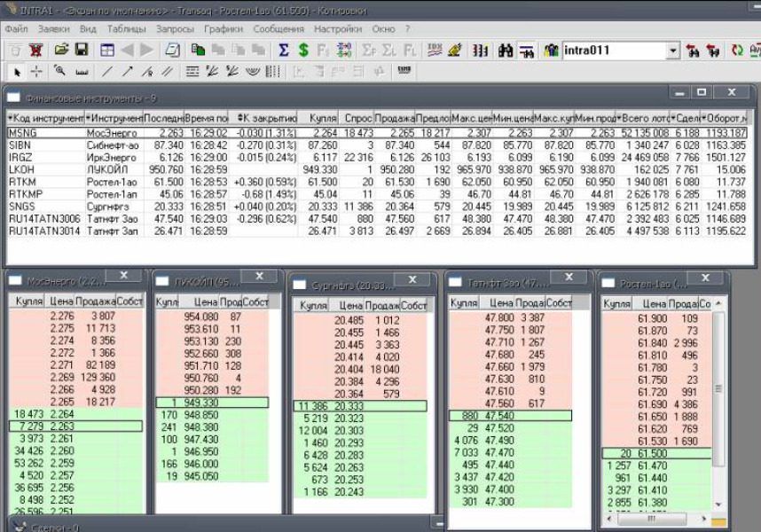Image resolution: width=761 pixels, height=532 pixels.
Task: Select the pointer arrow tool
Action: coord(18,72)
